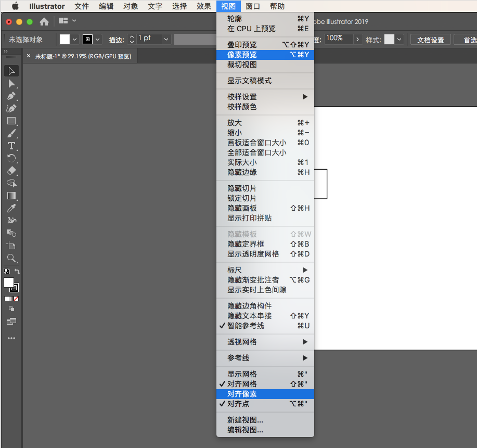Open the stroke weight dropdown
The height and width of the screenshot is (448, 477).
point(166,39)
